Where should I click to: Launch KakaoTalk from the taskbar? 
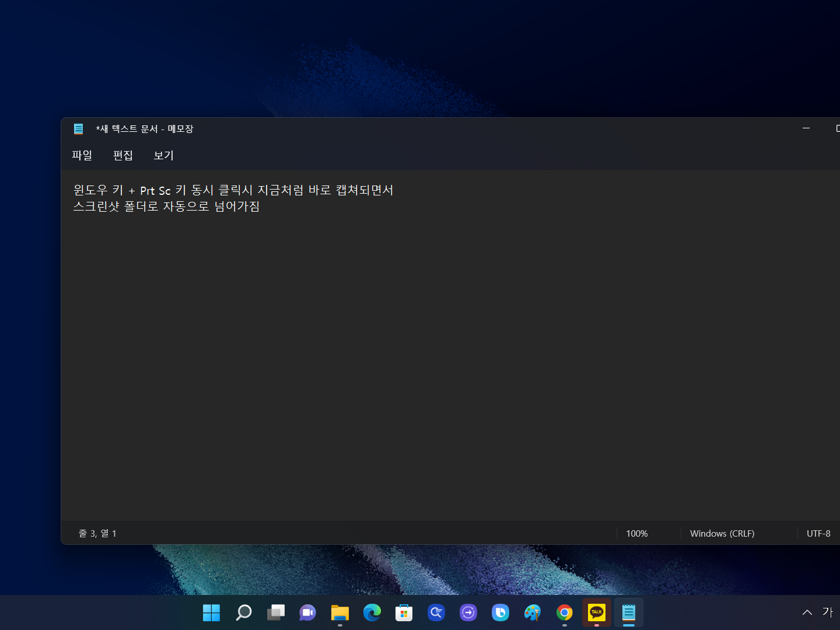coord(596,612)
